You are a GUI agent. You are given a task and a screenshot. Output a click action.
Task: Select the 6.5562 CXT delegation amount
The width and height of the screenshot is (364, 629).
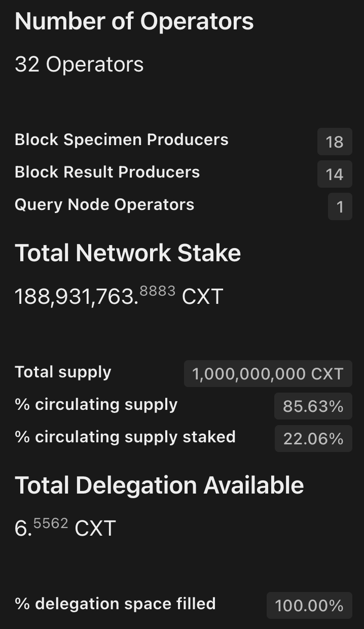click(65, 528)
